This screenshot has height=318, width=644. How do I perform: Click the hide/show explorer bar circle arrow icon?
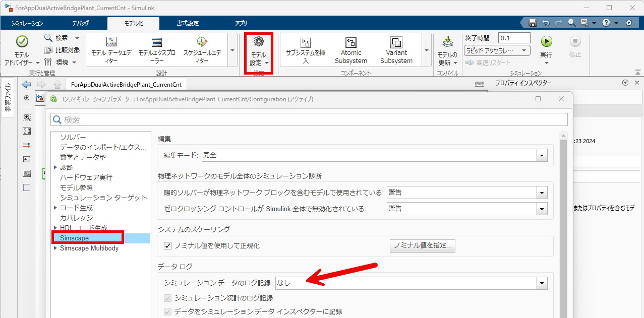(x=27, y=98)
